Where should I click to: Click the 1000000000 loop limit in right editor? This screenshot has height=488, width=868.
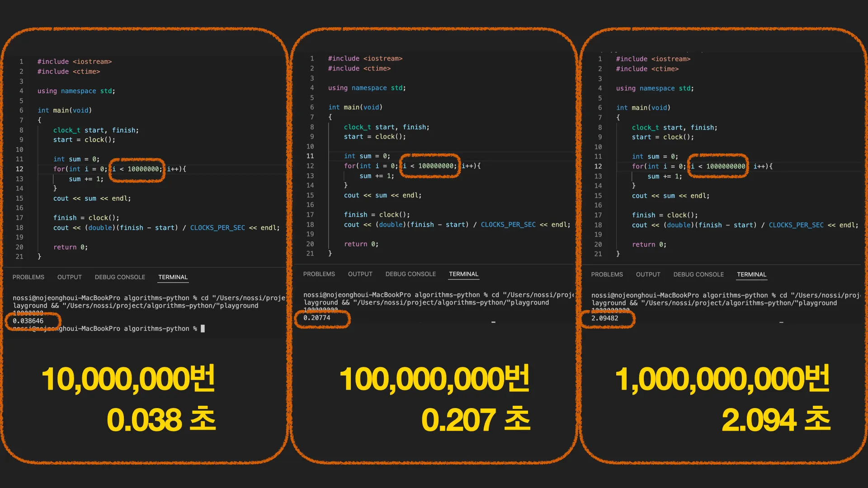pyautogui.click(x=726, y=166)
